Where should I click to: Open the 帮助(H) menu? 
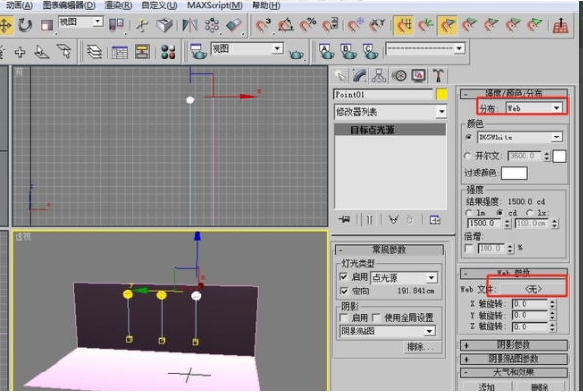(x=266, y=5)
